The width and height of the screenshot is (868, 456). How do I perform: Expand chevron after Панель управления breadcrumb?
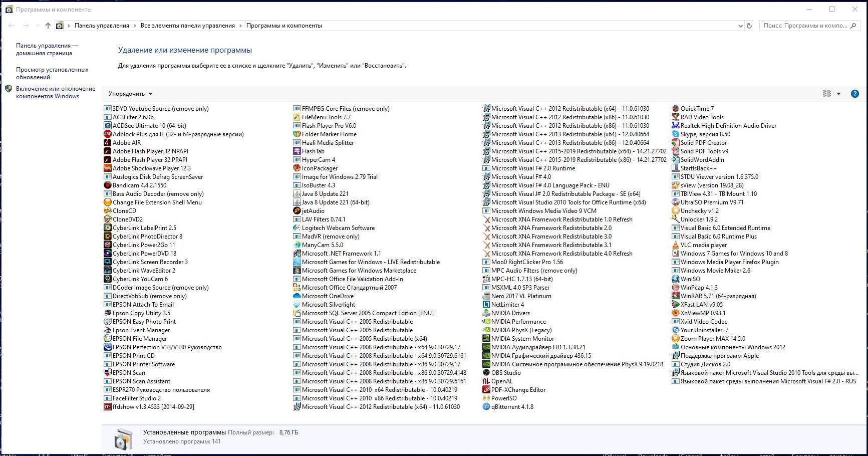(x=135, y=26)
